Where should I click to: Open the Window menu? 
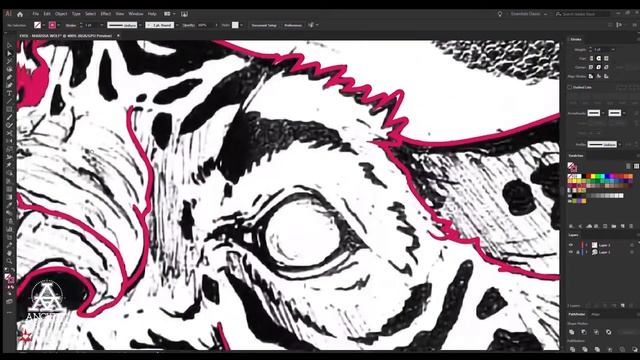pyautogui.click(x=136, y=14)
